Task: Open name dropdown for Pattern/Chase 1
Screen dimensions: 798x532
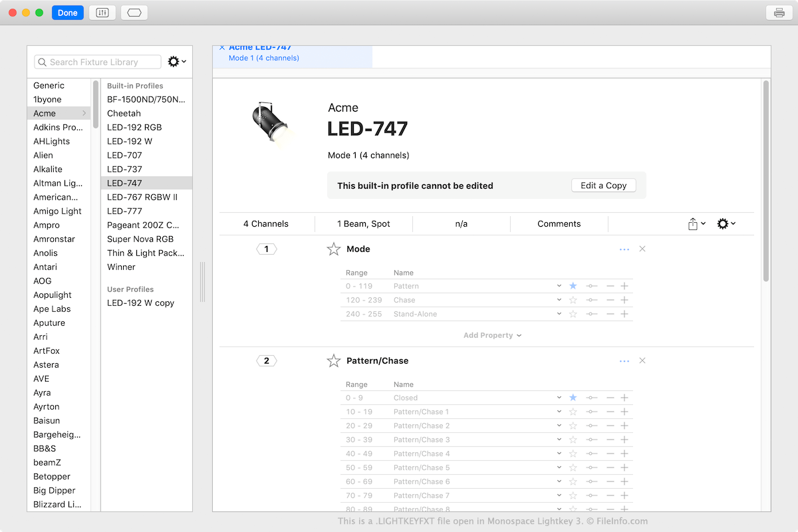Action: (x=559, y=412)
